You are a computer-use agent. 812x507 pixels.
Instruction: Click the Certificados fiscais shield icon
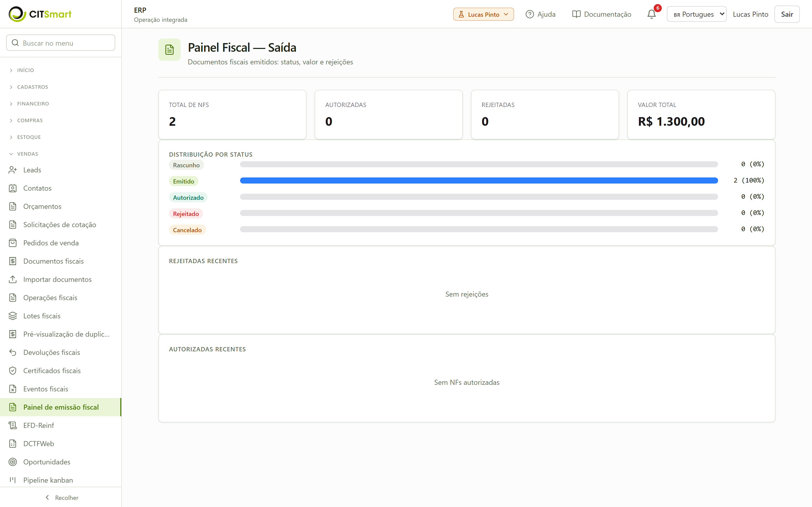tap(13, 371)
